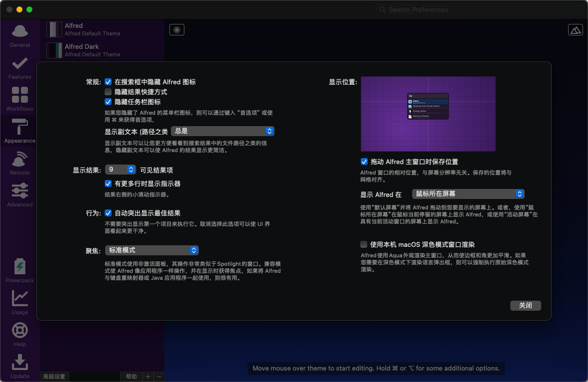
Task: Open the visible results count dropdown showing 9
Action: click(121, 170)
